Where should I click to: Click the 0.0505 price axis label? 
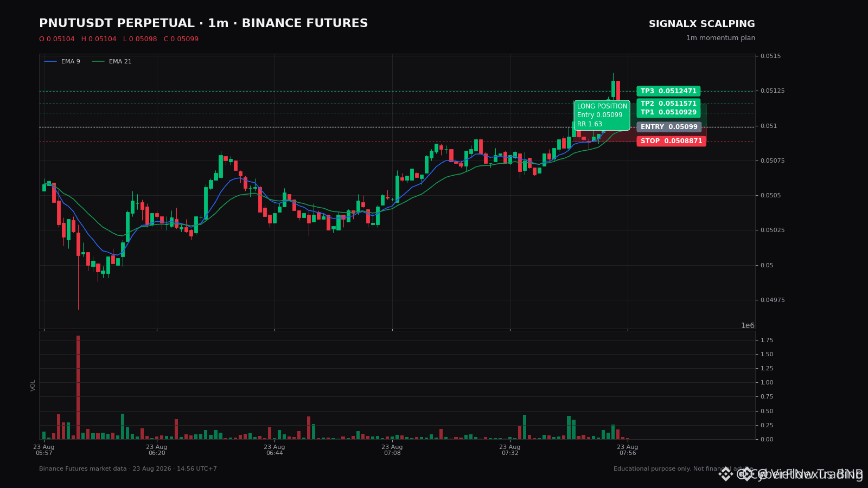coord(771,195)
